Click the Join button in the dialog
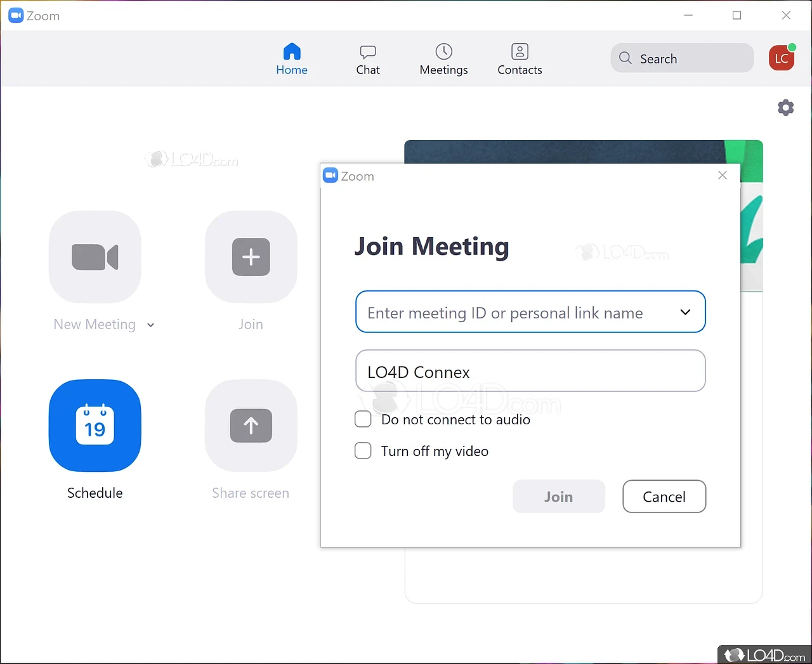812x664 pixels. (559, 497)
